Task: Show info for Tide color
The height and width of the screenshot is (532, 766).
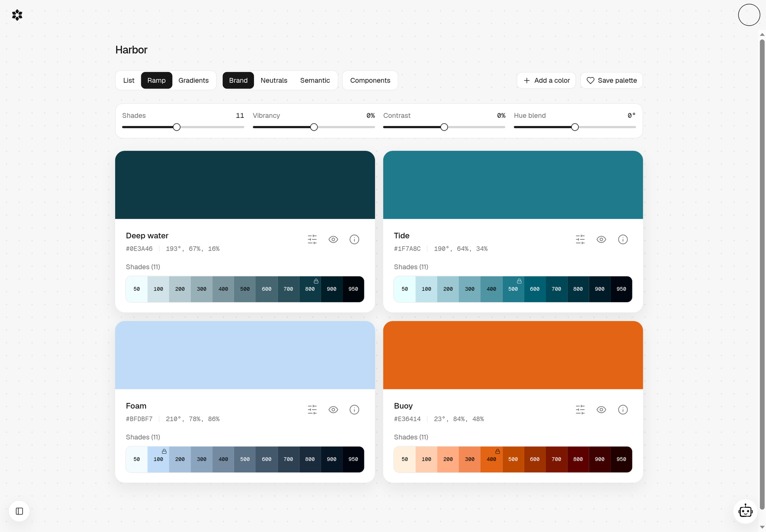Action: click(x=623, y=240)
